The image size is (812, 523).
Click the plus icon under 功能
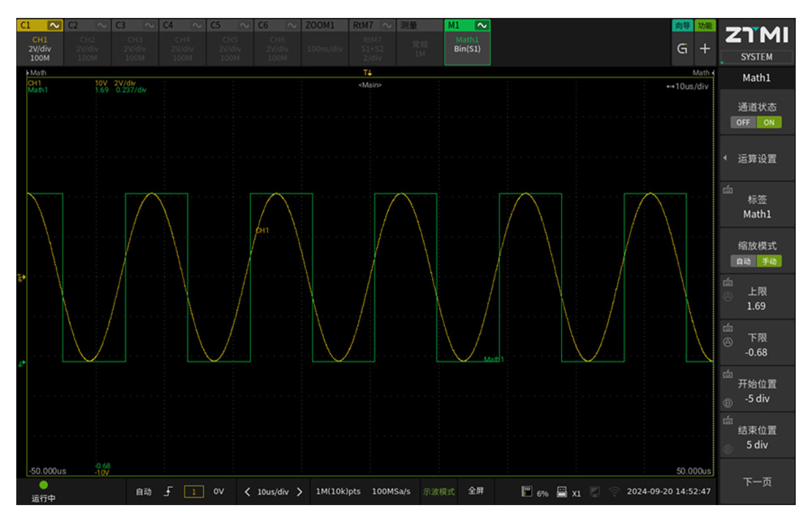tap(705, 49)
